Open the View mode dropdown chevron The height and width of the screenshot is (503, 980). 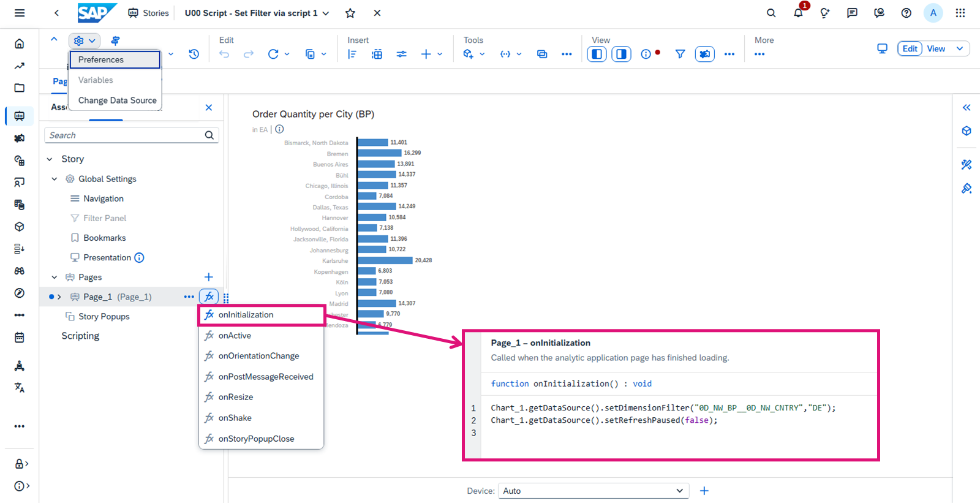tap(960, 48)
